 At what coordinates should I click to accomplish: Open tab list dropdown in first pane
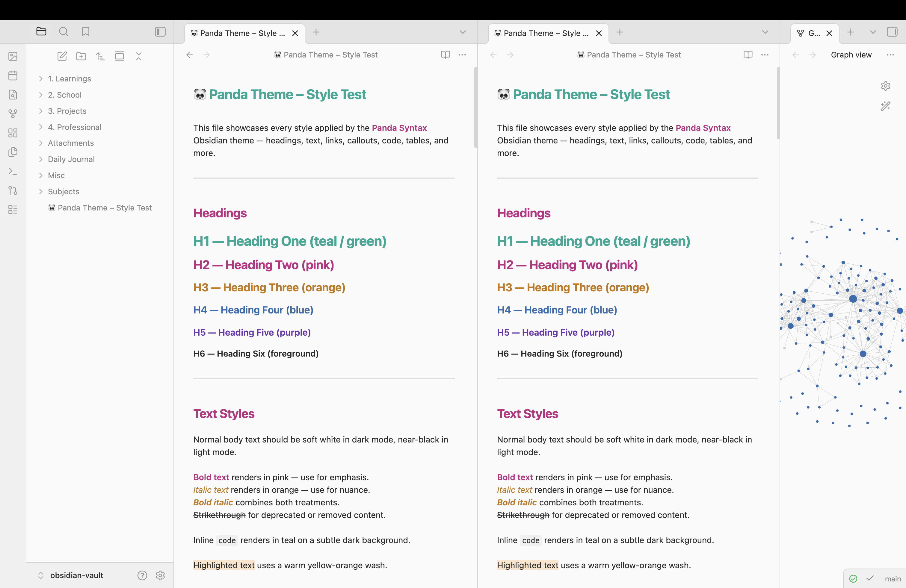[x=463, y=32]
